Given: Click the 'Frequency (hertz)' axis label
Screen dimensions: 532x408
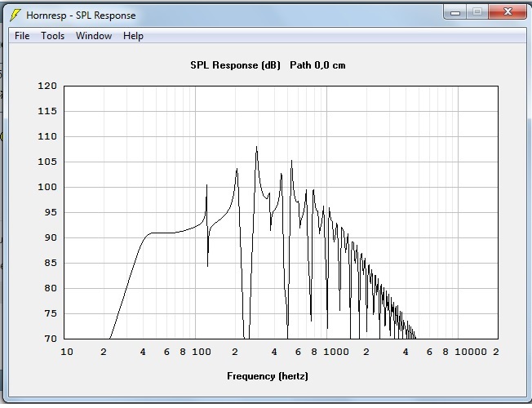Looking at the screenshot, I should pyautogui.click(x=268, y=376).
